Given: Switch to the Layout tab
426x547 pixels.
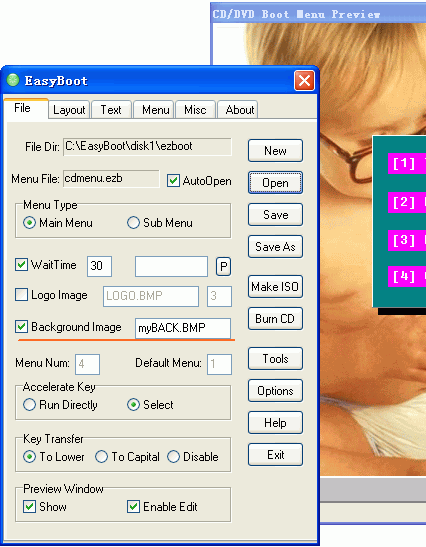Looking at the screenshot, I should point(69,110).
